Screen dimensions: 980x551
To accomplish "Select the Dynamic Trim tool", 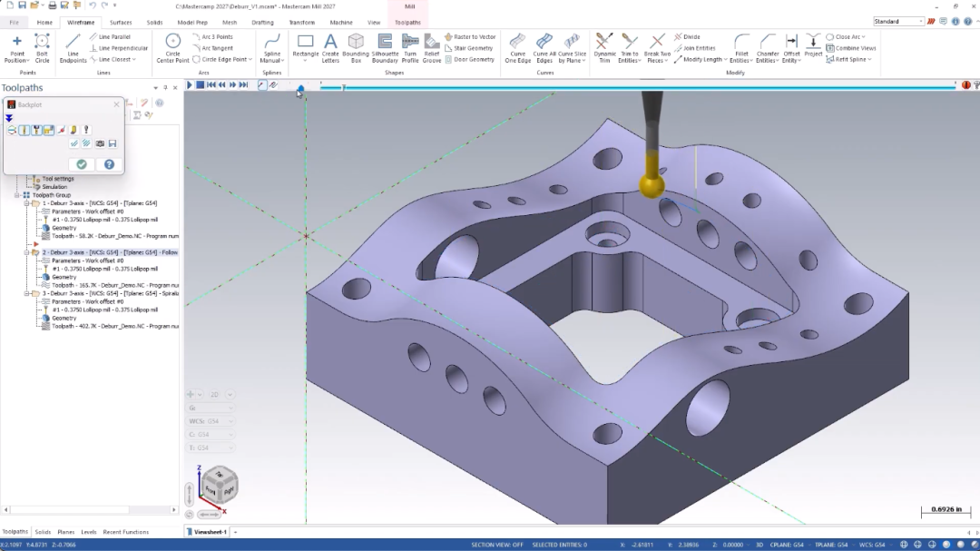I will 604,49.
